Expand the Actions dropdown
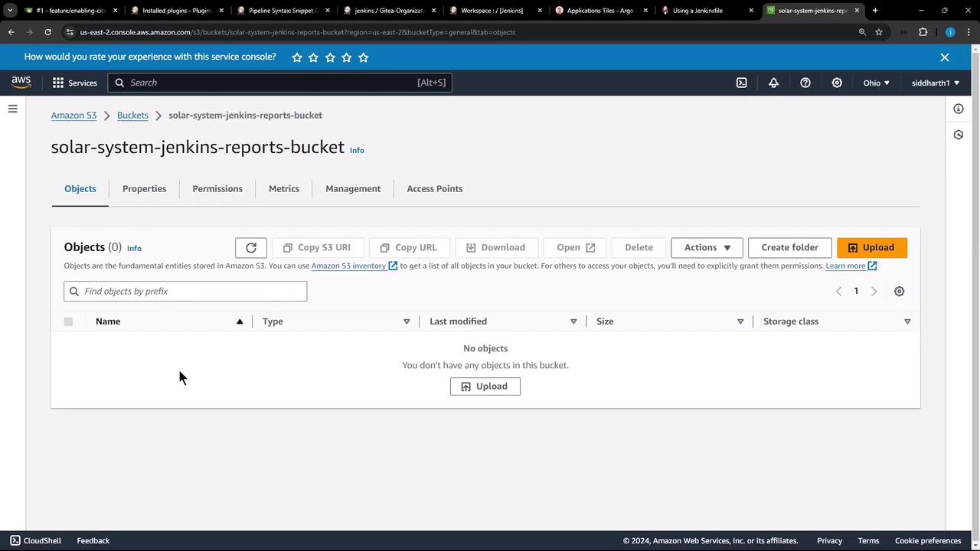This screenshot has height=551, width=980. 707,248
